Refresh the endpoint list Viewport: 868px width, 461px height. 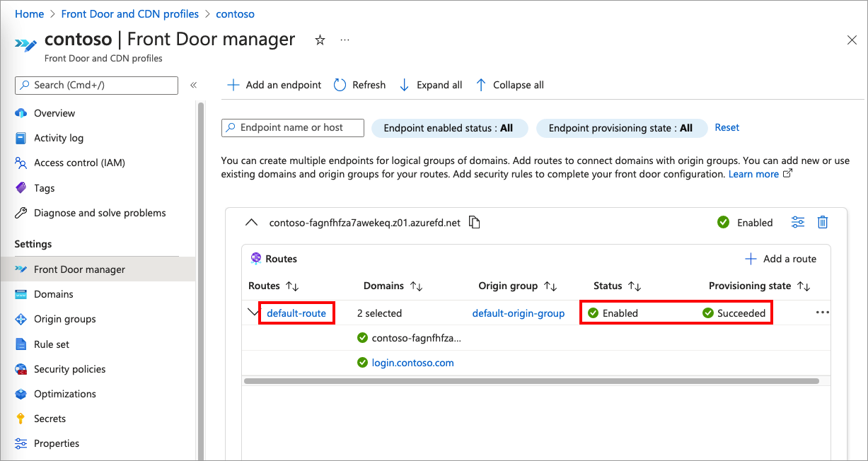tap(359, 84)
